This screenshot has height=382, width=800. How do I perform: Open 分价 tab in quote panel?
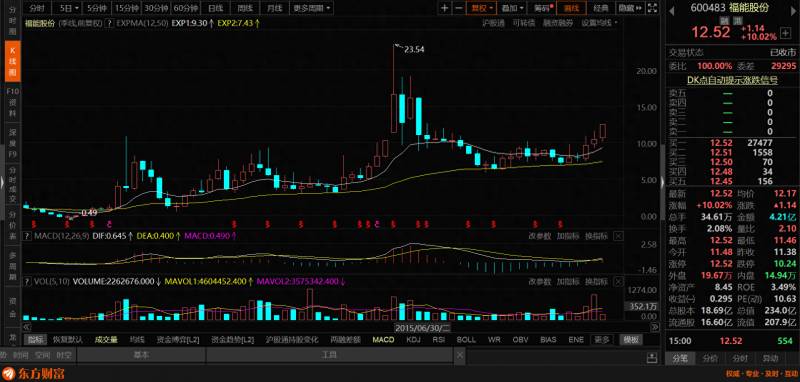(x=710, y=358)
